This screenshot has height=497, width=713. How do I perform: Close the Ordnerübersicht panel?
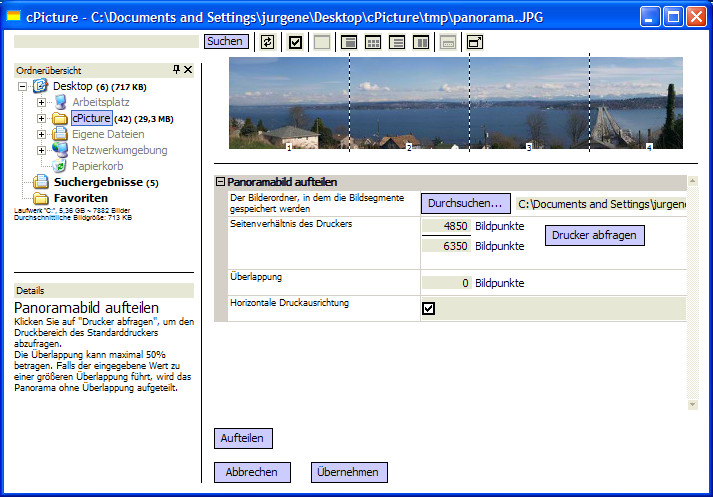click(188, 70)
